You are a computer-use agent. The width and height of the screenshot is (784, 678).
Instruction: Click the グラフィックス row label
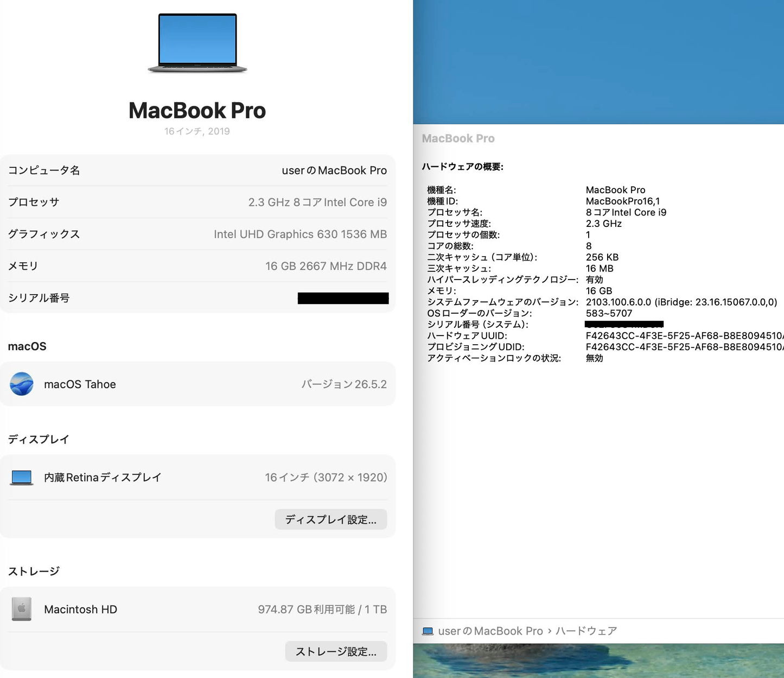44,234
